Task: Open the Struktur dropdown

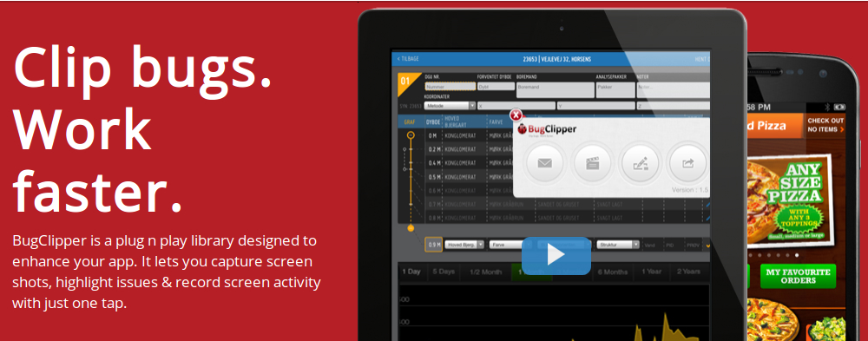Action: click(618, 244)
